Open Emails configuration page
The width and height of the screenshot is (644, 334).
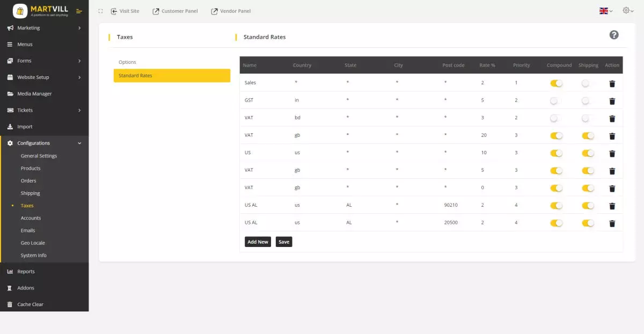coord(28,230)
